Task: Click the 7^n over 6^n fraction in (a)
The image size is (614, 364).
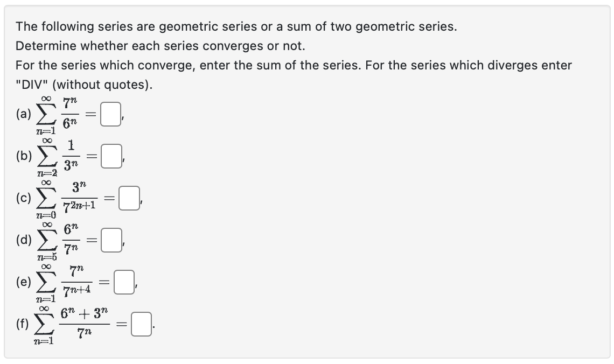Action: 70,114
